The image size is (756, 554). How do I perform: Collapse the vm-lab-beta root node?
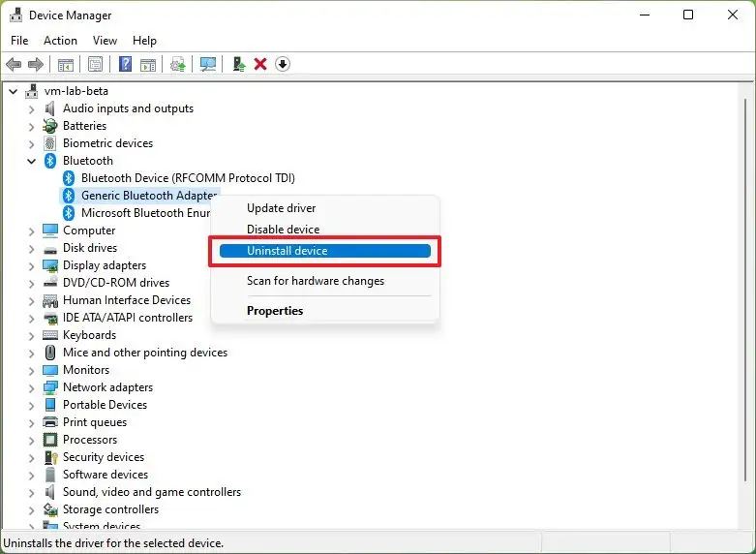point(14,91)
